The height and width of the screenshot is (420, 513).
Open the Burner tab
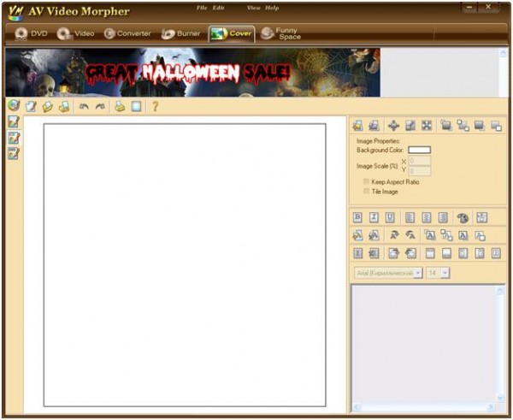[x=180, y=33]
